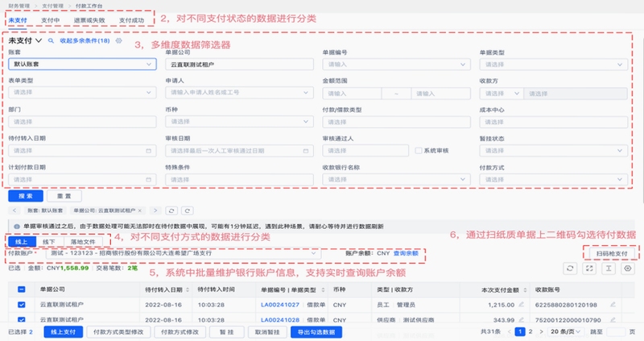Toggle fullscreen table view icon
The width and height of the screenshot is (644, 341).
589,268
